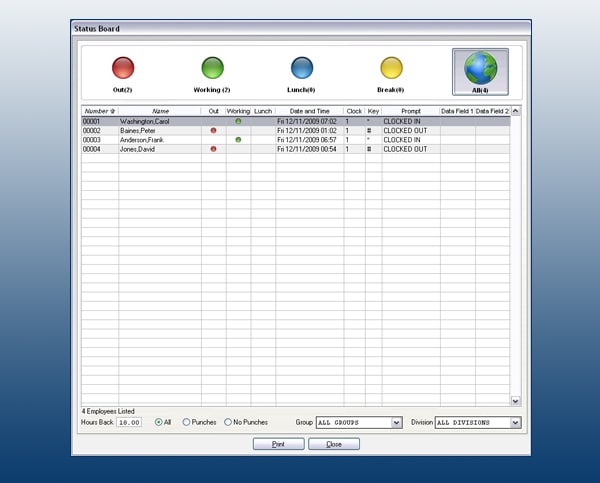Viewport: 600px width, 483px height.
Task: Click red out indicator for Jones, David
Action: tap(214, 149)
